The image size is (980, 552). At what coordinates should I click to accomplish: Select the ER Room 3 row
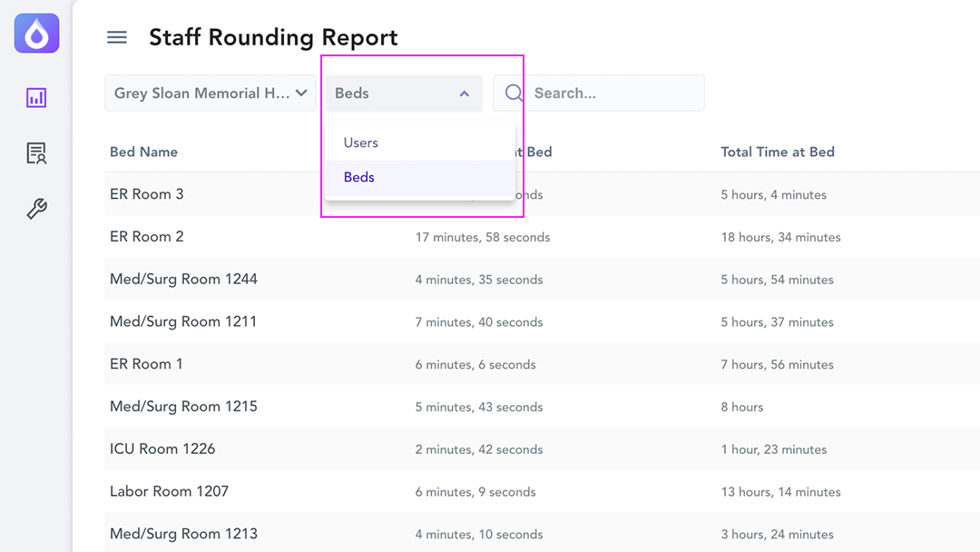[x=147, y=194]
